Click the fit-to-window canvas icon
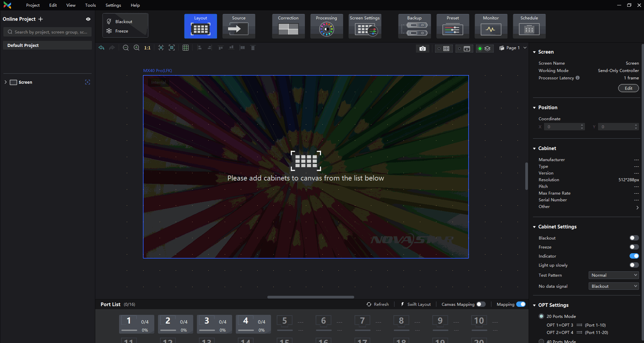 (172, 48)
